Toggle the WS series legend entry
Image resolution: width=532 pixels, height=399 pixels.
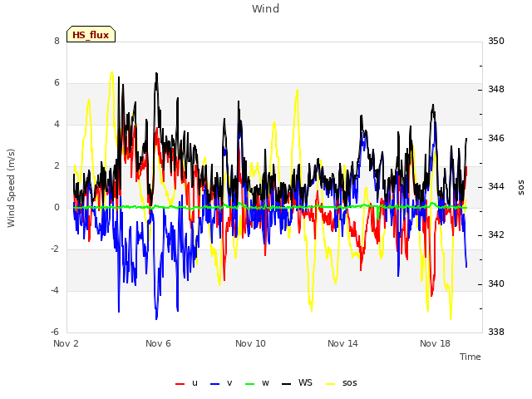point(297,382)
